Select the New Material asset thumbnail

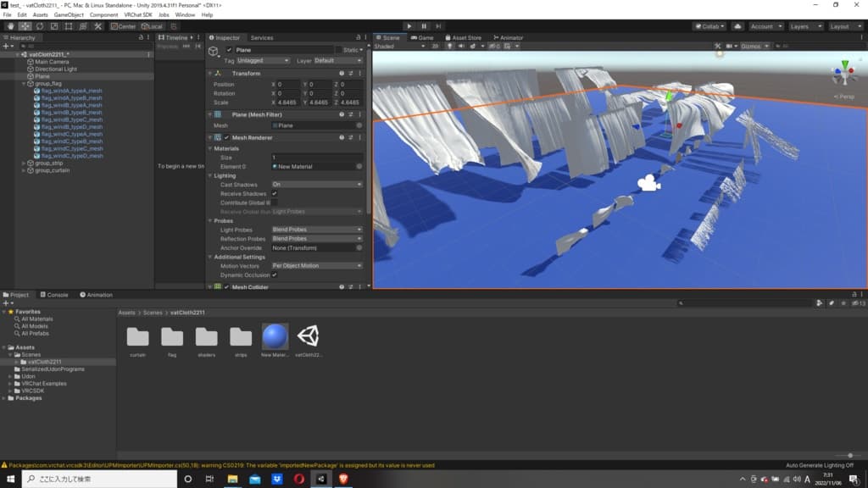tap(275, 336)
